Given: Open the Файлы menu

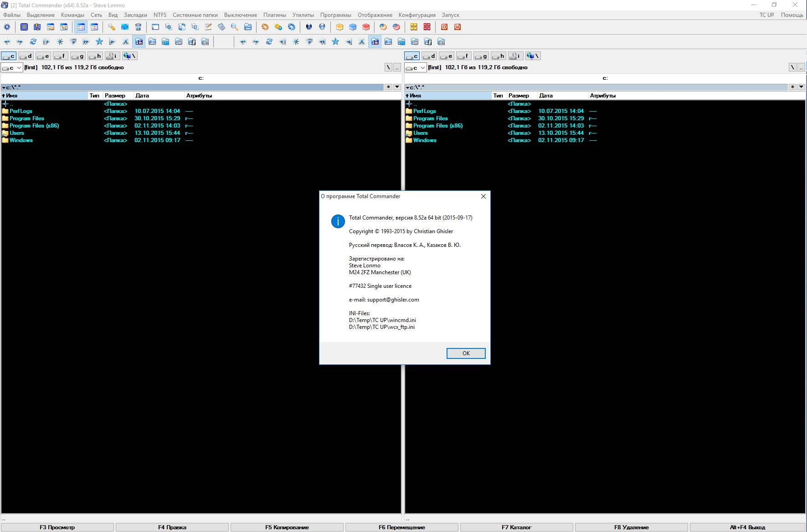Looking at the screenshot, I should (x=12, y=15).
